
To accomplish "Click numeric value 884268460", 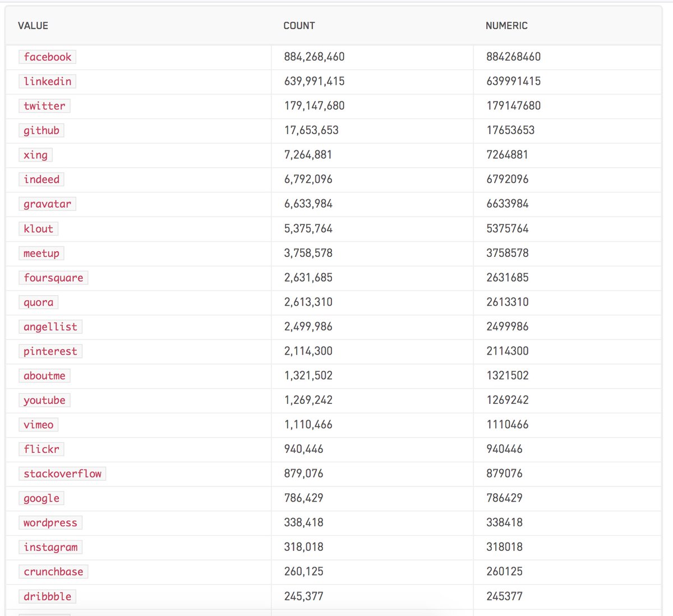I will click(x=514, y=57).
